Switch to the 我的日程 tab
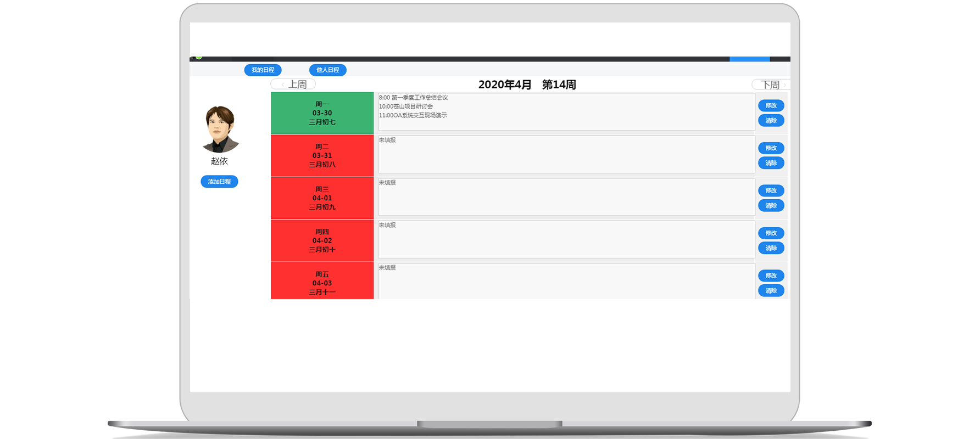The image size is (980, 439). [x=263, y=70]
